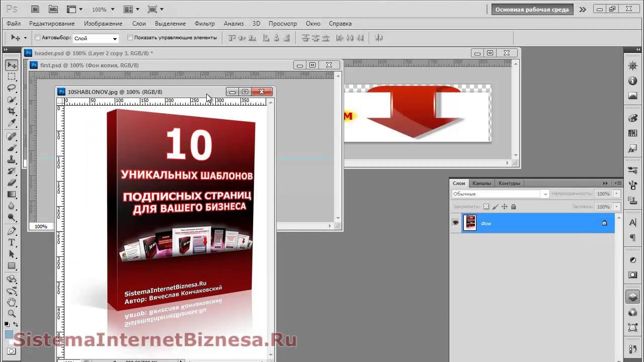The width and height of the screenshot is (644, 362).
Task: Click the Layers panel icon in dock
Action: click(x=633, y=297)
